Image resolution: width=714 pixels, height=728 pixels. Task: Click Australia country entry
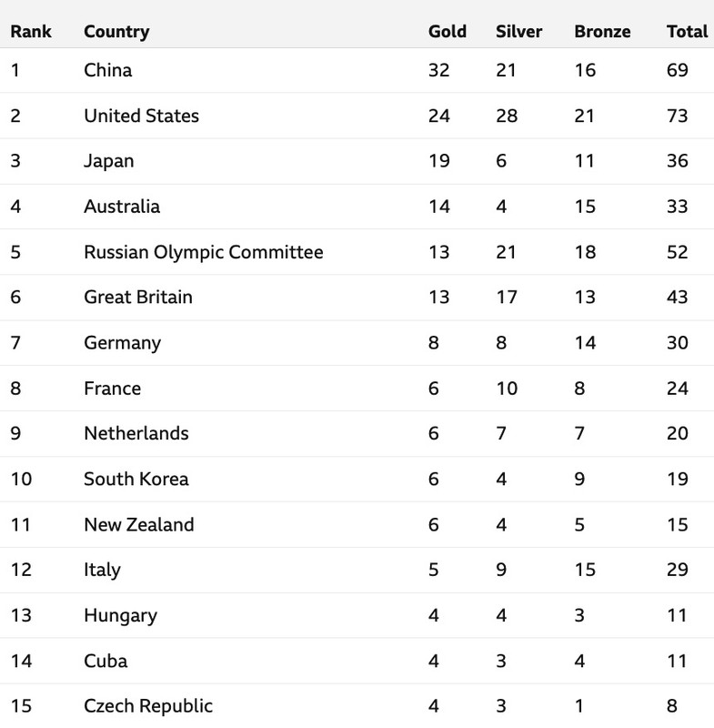click(122, 207)
